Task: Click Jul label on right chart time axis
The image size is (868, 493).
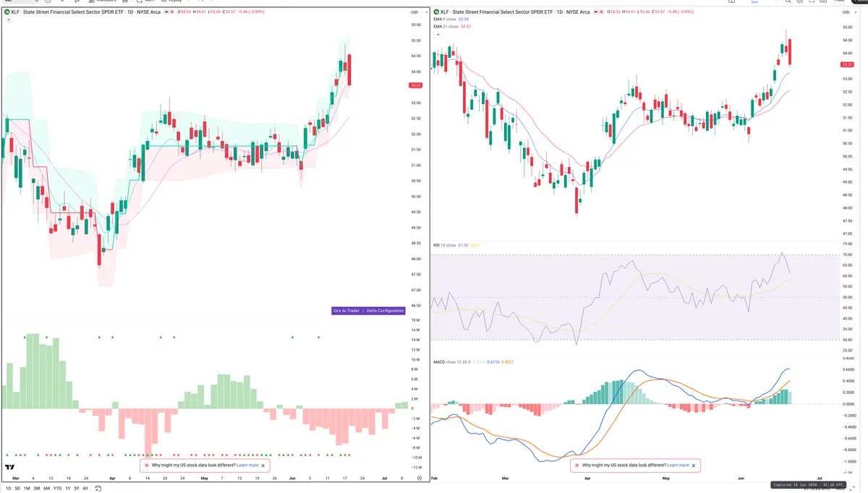Action: tap(819, 479)
